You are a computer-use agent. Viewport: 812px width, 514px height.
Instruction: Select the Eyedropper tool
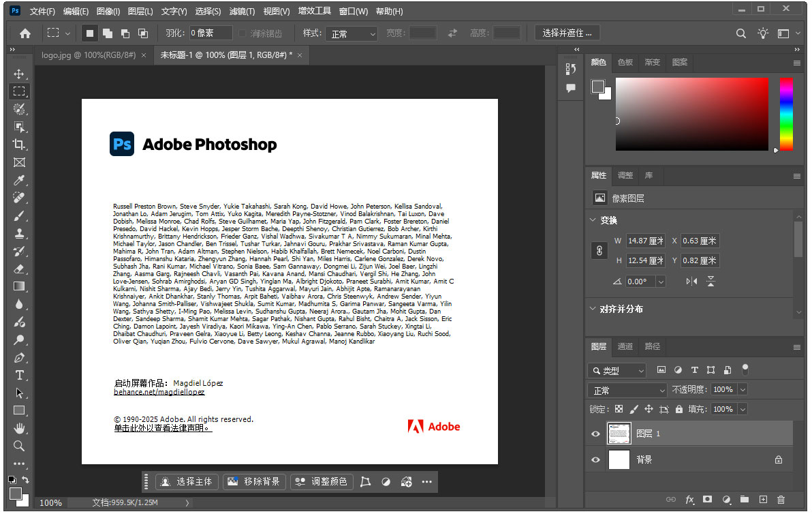20,180
